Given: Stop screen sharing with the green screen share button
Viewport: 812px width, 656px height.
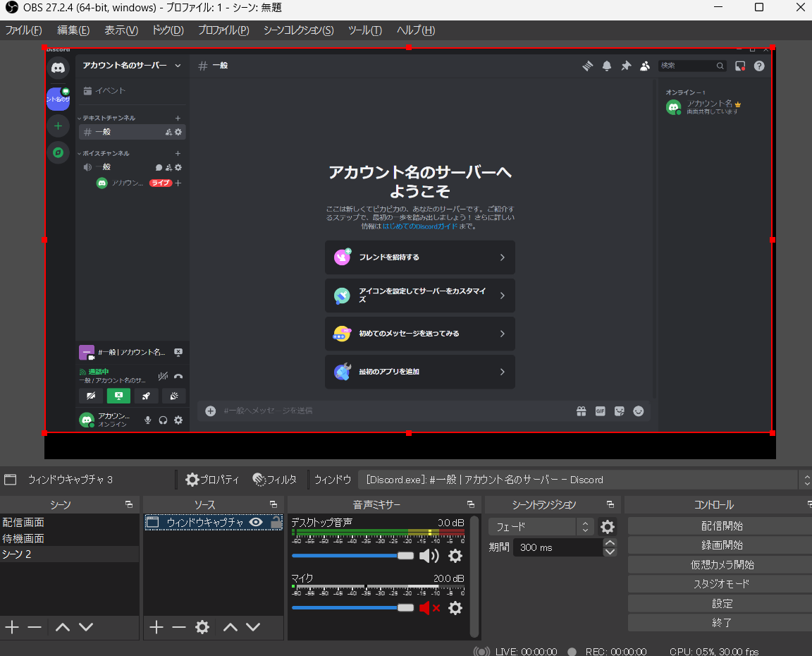Looking at the screenshot, I should (x=118, y=396).
